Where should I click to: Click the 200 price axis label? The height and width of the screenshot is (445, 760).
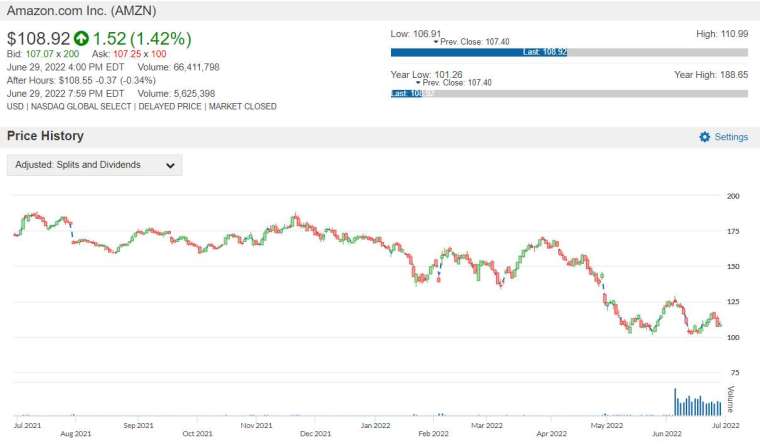point(733,196)
